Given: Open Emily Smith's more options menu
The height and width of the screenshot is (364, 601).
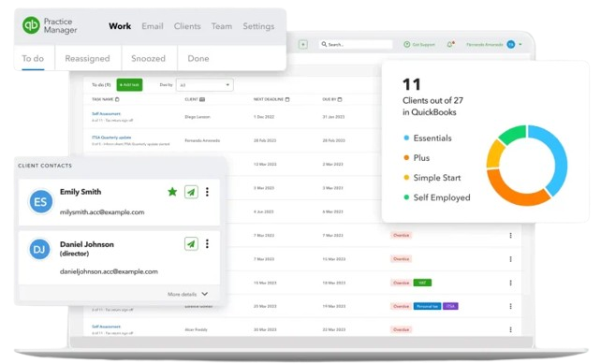Looking at the screenshot, I should [x=207, y=192].
